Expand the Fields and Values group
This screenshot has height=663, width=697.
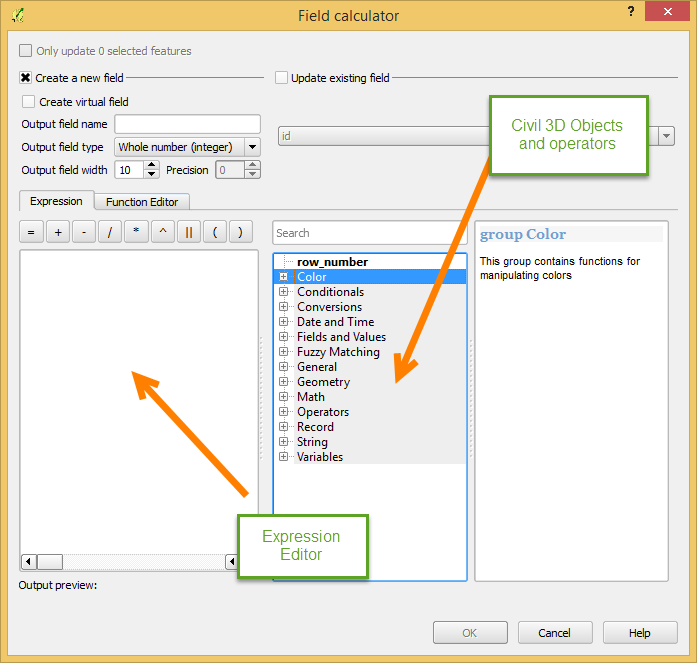283,337
